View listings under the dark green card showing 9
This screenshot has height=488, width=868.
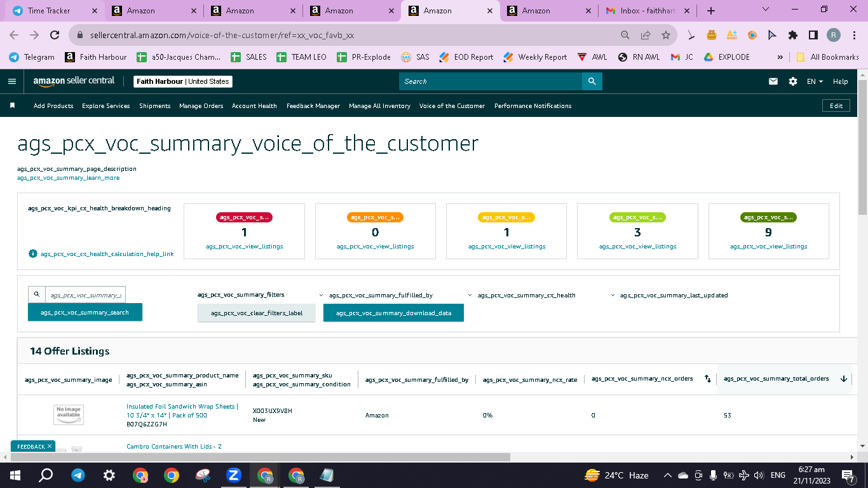coord(768,247)
